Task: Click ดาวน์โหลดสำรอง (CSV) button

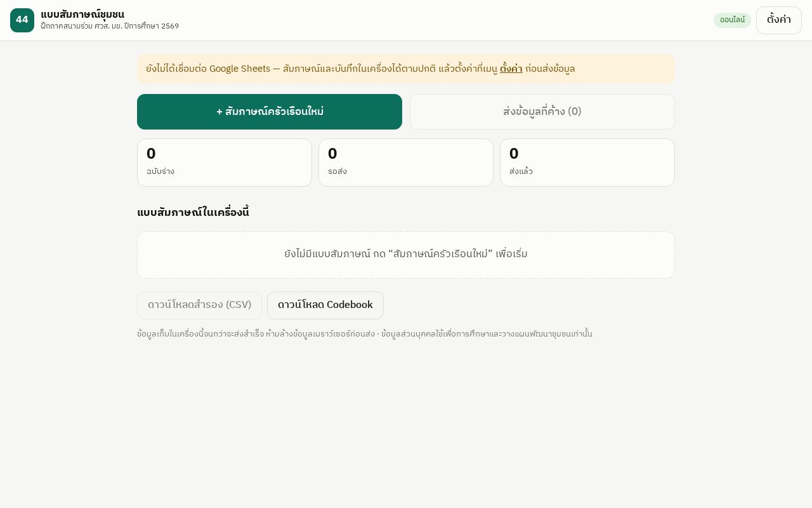Action: coord(199,305)
